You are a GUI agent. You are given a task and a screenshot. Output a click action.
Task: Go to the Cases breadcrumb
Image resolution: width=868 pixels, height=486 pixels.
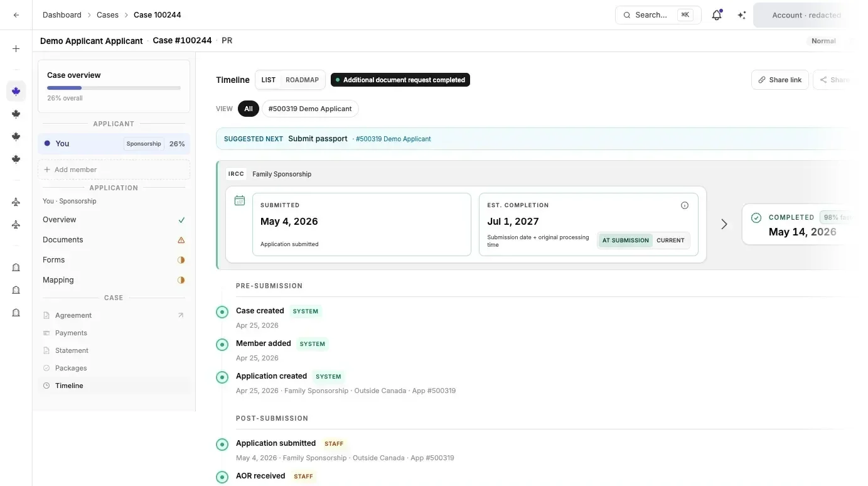click(x=107, y=15)
